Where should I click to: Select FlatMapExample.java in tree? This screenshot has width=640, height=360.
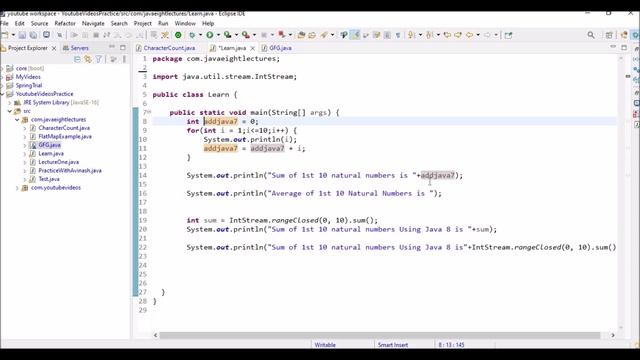[65, 136]
